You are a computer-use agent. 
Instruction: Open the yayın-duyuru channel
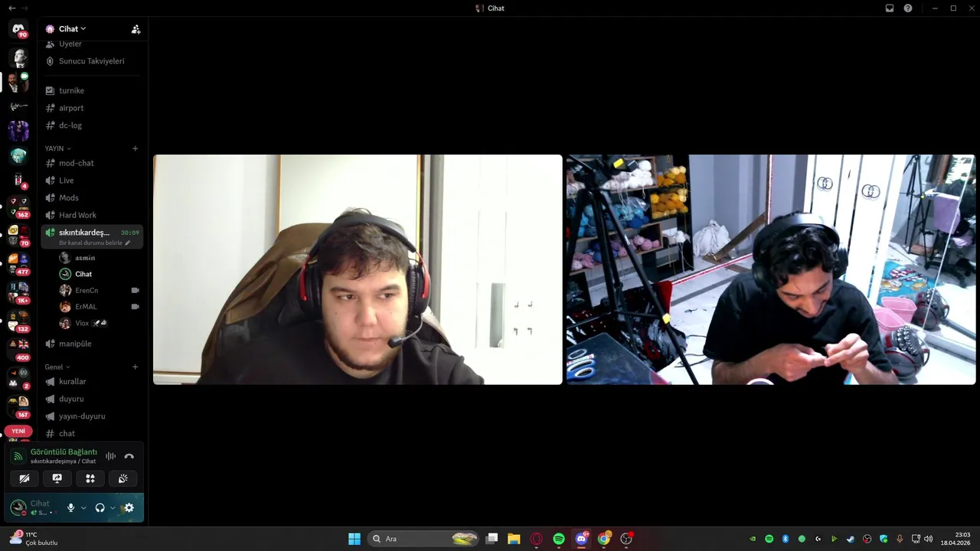click(92, 416)
